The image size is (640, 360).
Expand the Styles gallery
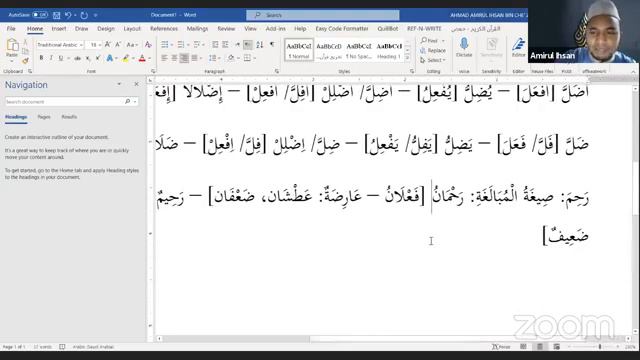click(x=407, y=58)
